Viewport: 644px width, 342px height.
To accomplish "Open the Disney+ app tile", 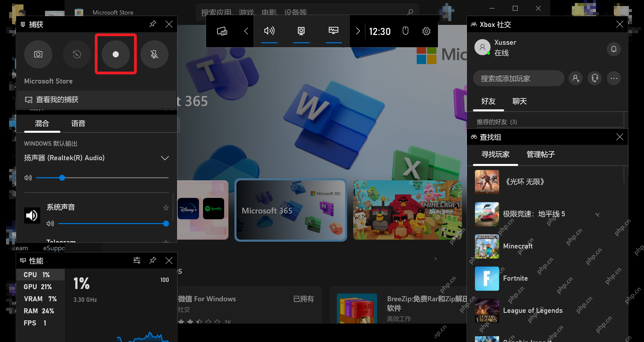I will [x=188, y=209].
